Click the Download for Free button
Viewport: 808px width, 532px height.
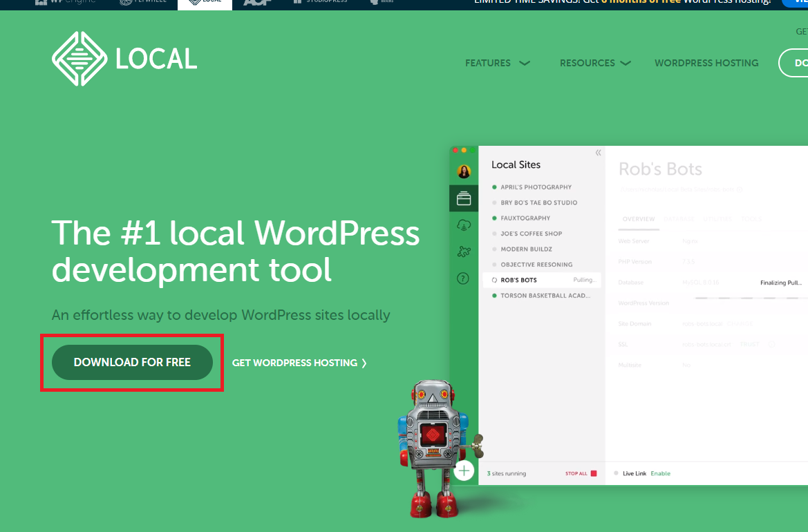click(x=133, y=362)
